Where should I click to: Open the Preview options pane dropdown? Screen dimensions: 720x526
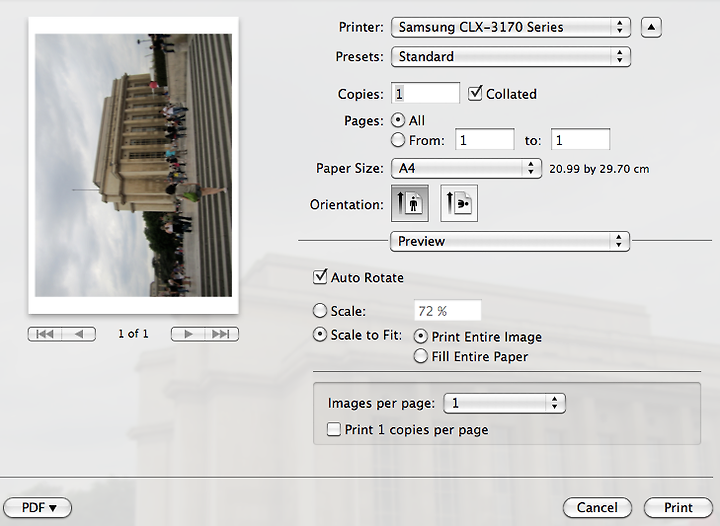pos(510,241)
